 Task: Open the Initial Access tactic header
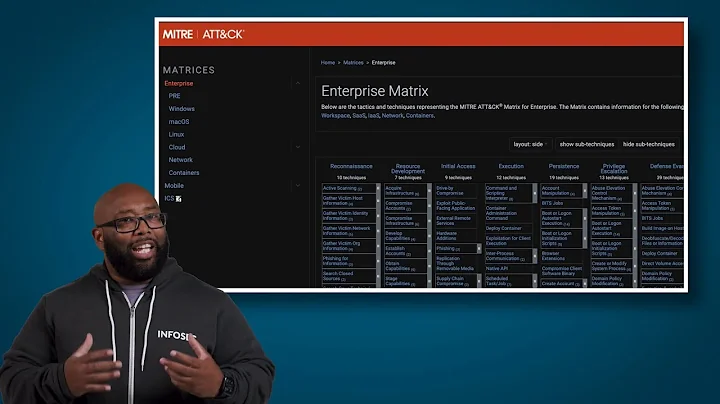(458, 166)
